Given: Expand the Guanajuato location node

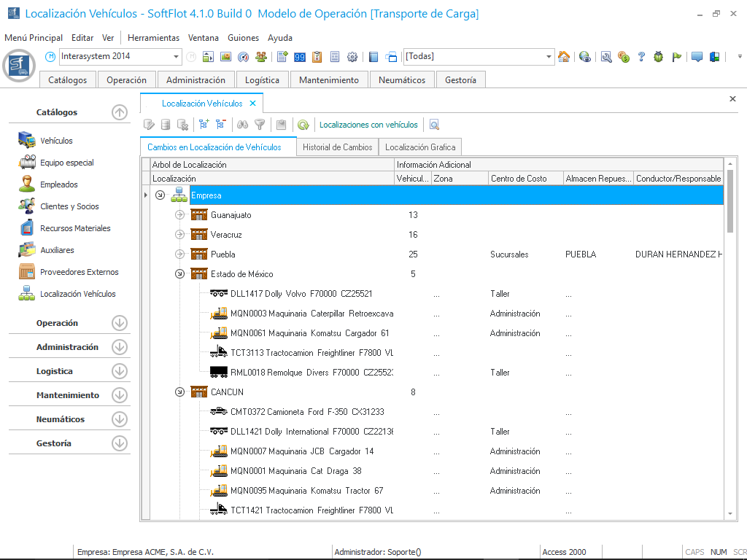Looking at the screenshot, I should 180,215.
